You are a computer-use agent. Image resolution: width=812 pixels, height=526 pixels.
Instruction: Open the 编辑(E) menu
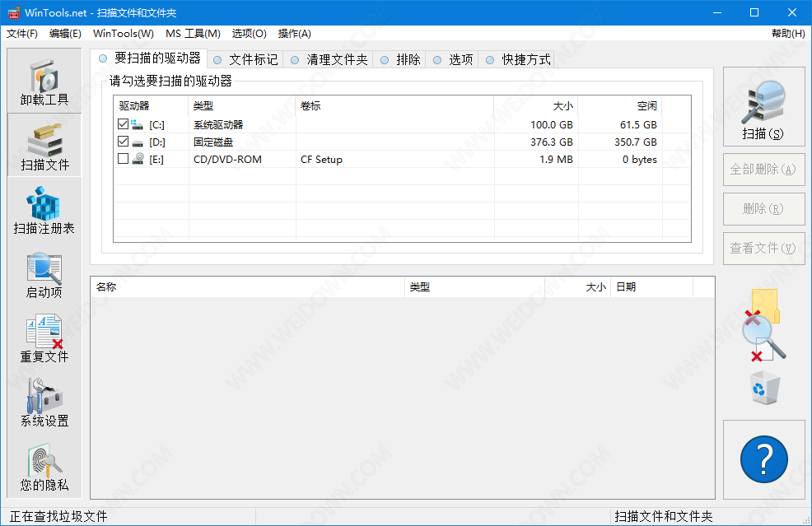(65, 34)
